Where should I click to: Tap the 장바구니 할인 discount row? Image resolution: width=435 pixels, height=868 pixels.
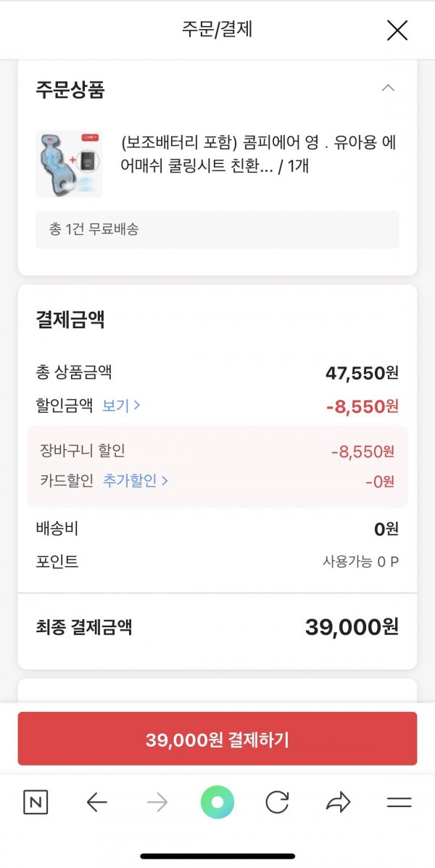(x=217, y=451)
